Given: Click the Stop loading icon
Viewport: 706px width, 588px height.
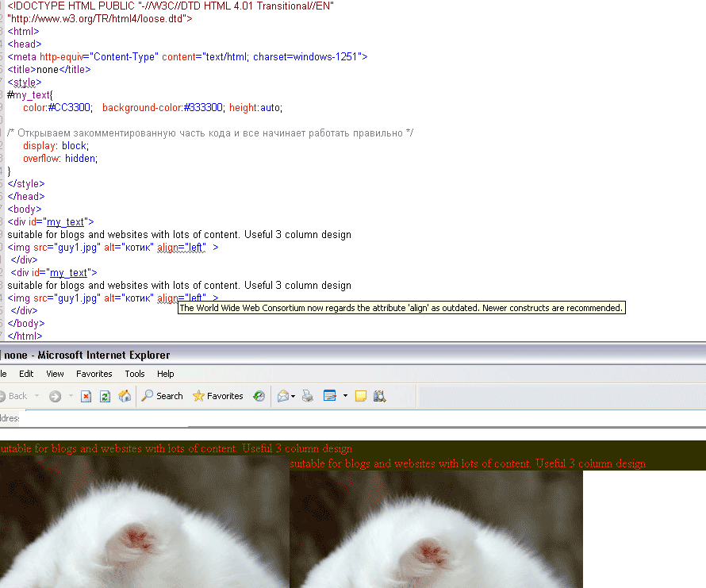Looking at the screenshot, I should click(x=86, y=396).
